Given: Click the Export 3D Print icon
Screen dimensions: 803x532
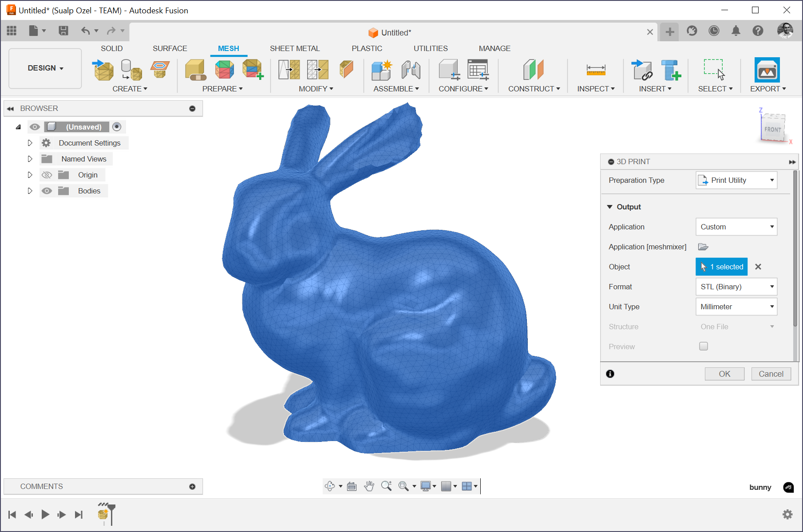Looking at the screenshot, I should coord(767,70).
